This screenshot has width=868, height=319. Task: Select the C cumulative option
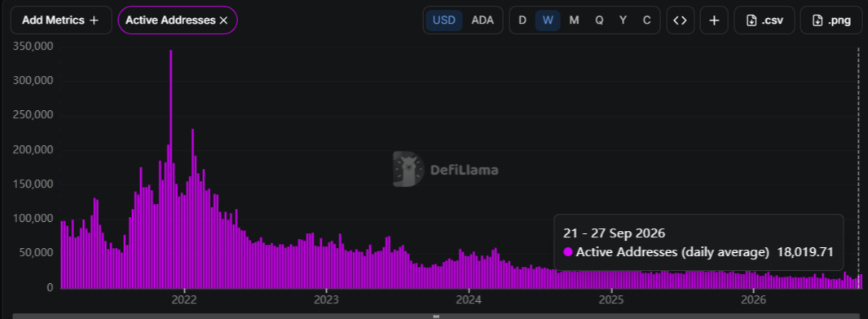coord(646,20)
